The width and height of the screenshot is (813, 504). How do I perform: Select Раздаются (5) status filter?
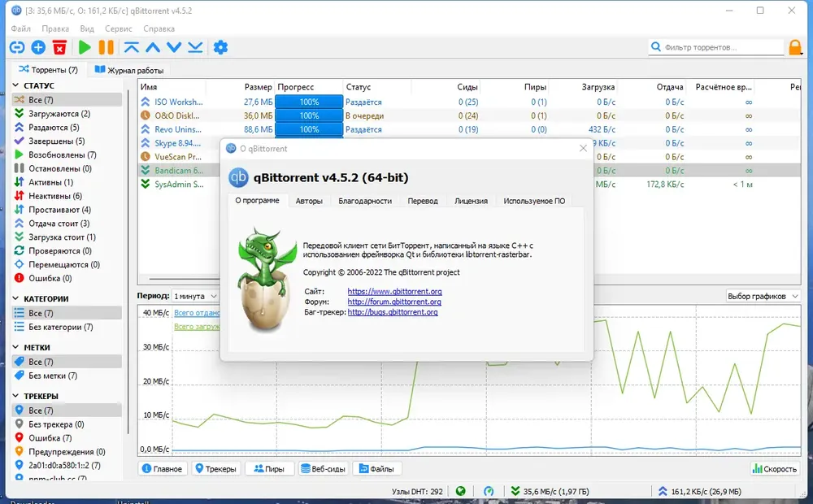67,127
